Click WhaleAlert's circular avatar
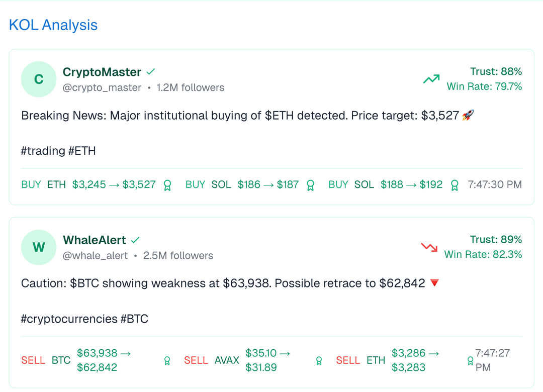 tap(39, 247)
